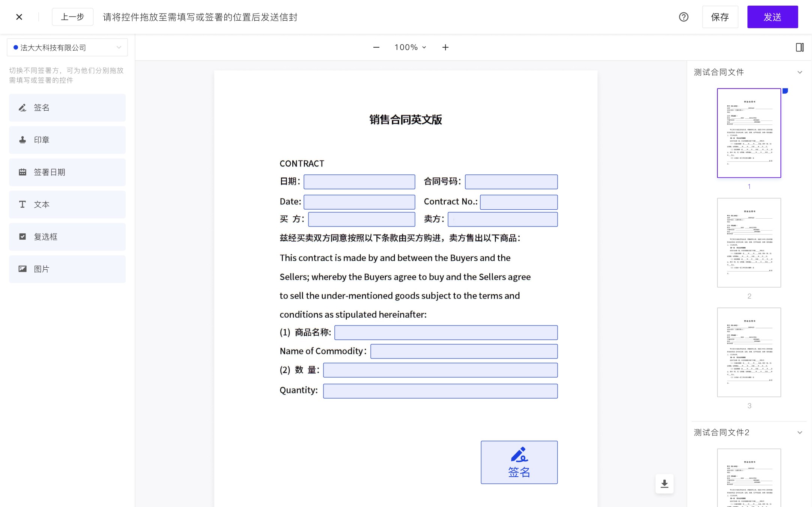Choose the signing date (签署日期) control

tap(67, 172)
